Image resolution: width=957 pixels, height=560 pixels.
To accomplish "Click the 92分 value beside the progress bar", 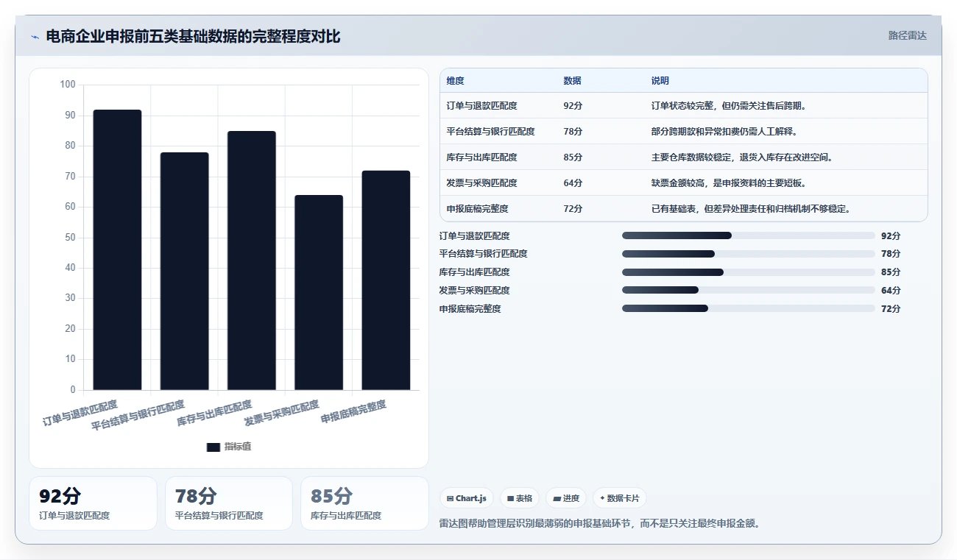I will click(891, 236).
